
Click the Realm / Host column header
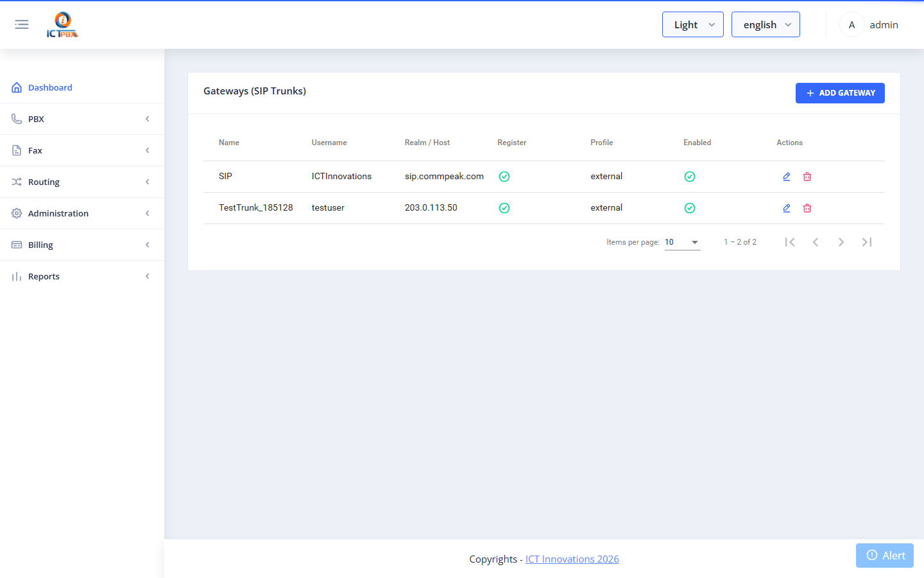[427, 143]
